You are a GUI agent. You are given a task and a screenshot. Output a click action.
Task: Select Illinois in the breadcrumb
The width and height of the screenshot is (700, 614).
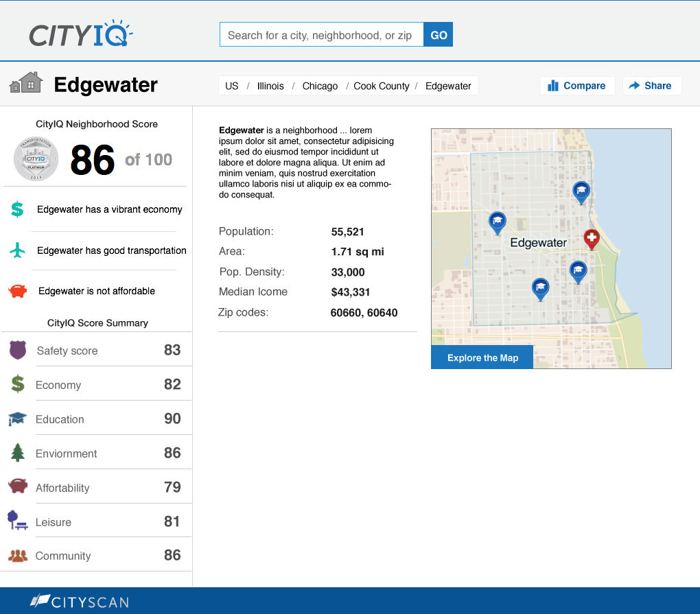coord(270,86)
